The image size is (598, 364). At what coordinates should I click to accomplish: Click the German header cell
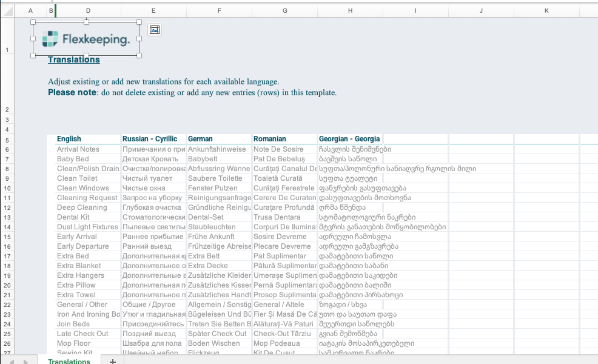click(x=220, y=139)
